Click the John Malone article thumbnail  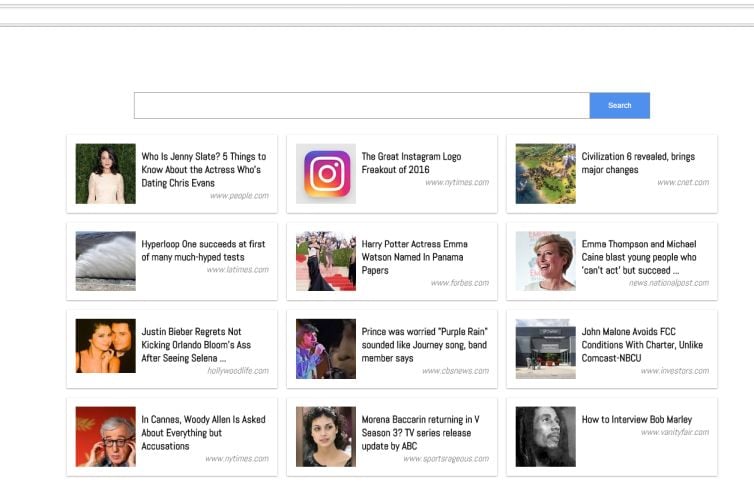(545, 349)
